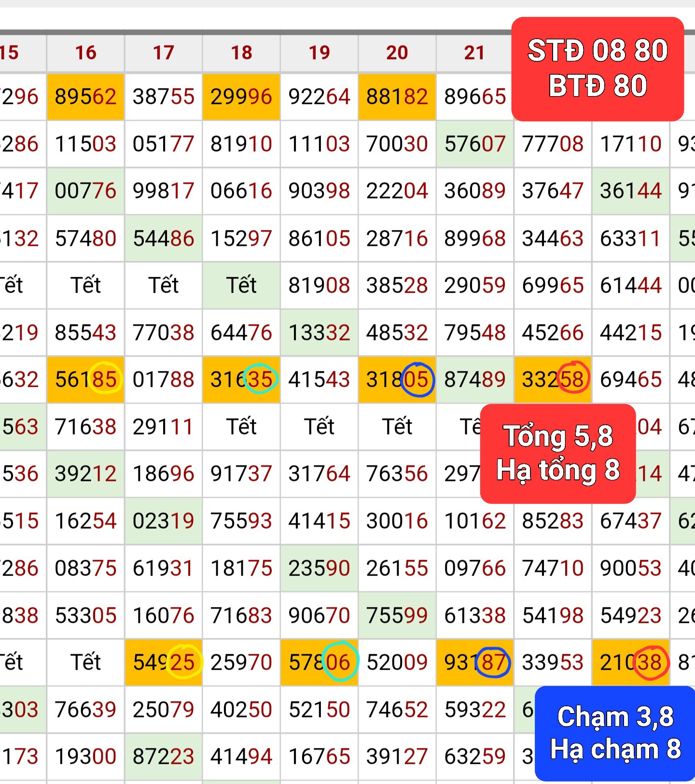Click the number 17110
The height and width of the screenshot is (784, 695).
tap(631, 144)
